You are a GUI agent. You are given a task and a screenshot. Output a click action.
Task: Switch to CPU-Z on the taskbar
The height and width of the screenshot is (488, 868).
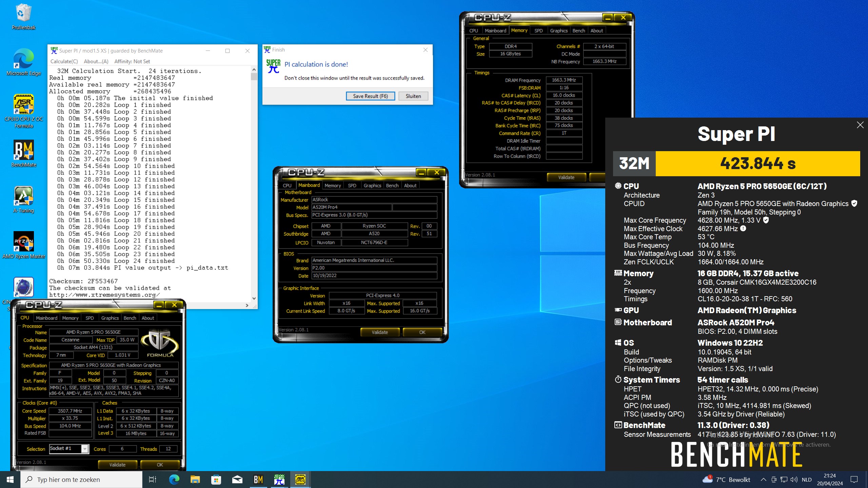click(x=300, y=480)
